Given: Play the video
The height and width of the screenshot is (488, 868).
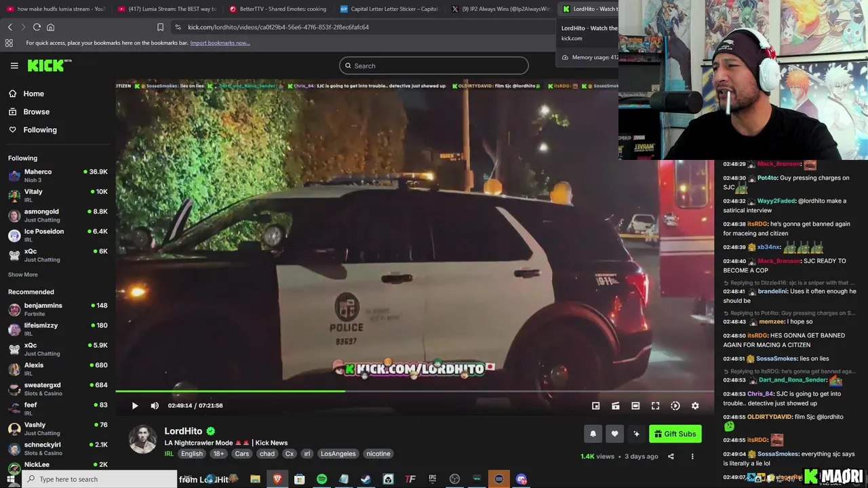Looking at the screenshot, I should (x=135, y=405).
